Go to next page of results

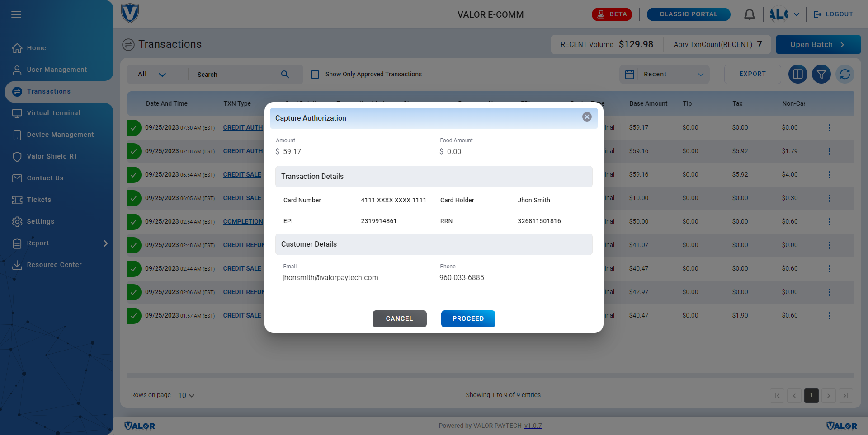(829, 396)
